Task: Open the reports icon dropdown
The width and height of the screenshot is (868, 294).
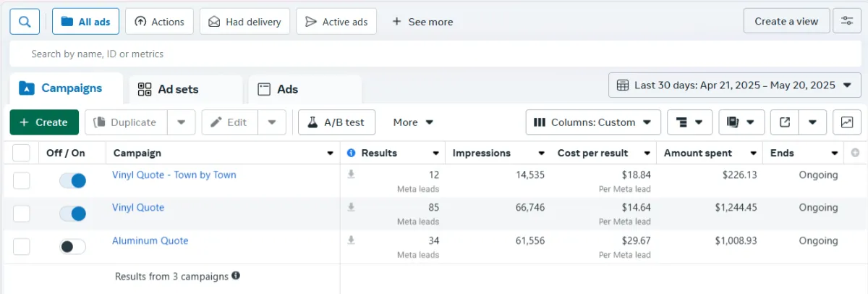Action: tap(741, 122)
